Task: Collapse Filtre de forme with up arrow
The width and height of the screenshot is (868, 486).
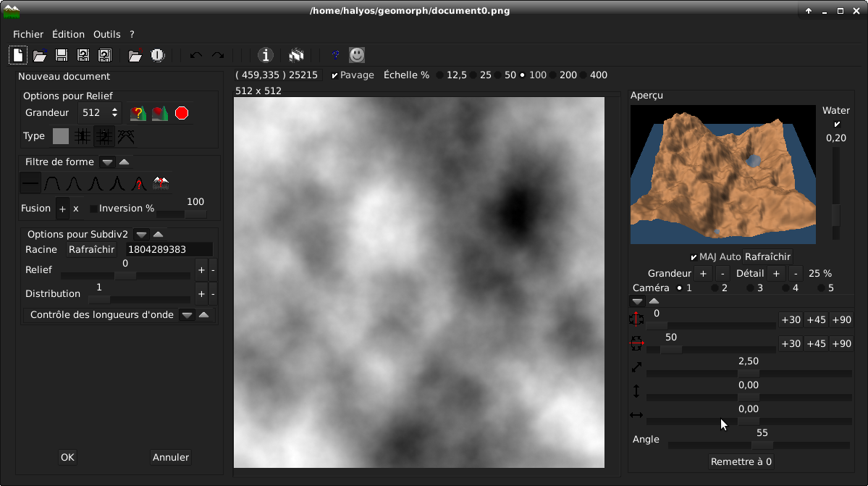Action: (124, 162)
